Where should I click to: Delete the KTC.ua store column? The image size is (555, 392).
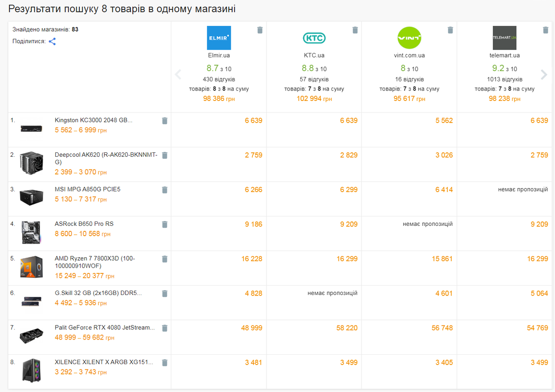point(355,30)
